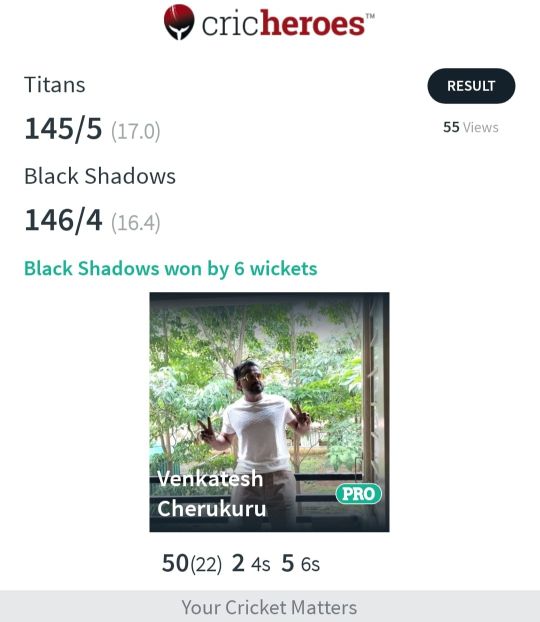Image resolution: width=540 pixels, height=622 pixels.
Task: Select the 55 Views counter
Action: pyautogui.click(x=471, y=127)
